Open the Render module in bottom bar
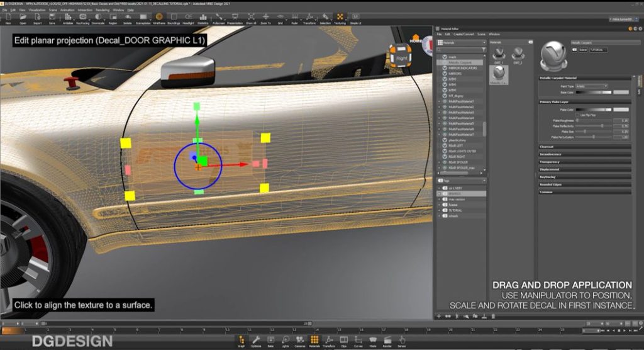Viewport: 644px width, 350px height. (x=387, y=341)
